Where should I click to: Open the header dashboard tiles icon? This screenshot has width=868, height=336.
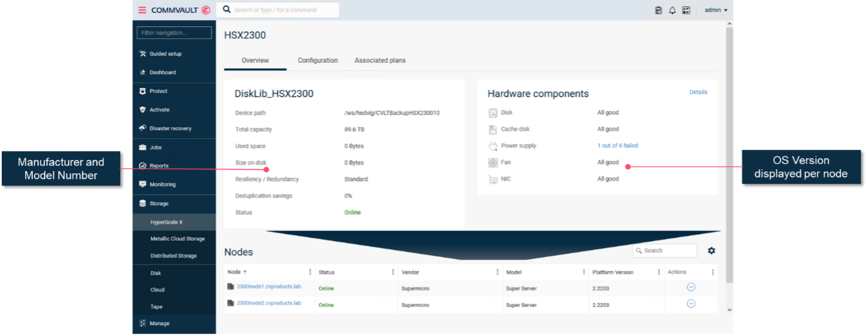[x=686, y=10]
